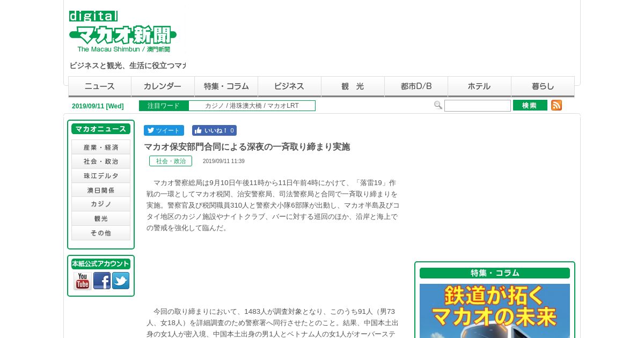Viewport: 644px width, 338px height.
Task: Click the カジノ keyword link
Action: (214, 106)
